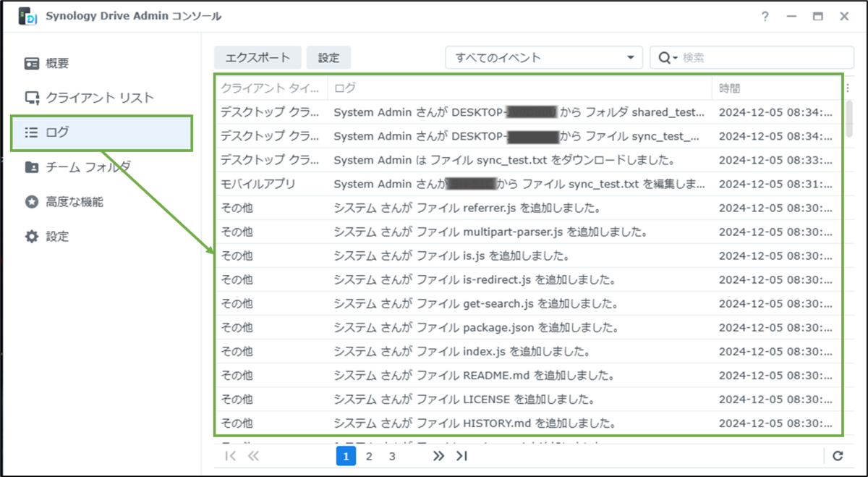
Task: Select log row for is.js
Action: point(529,256)
